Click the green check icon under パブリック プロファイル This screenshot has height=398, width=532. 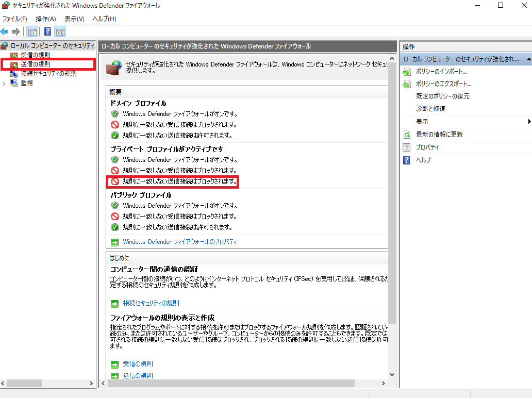coord(115,227)
